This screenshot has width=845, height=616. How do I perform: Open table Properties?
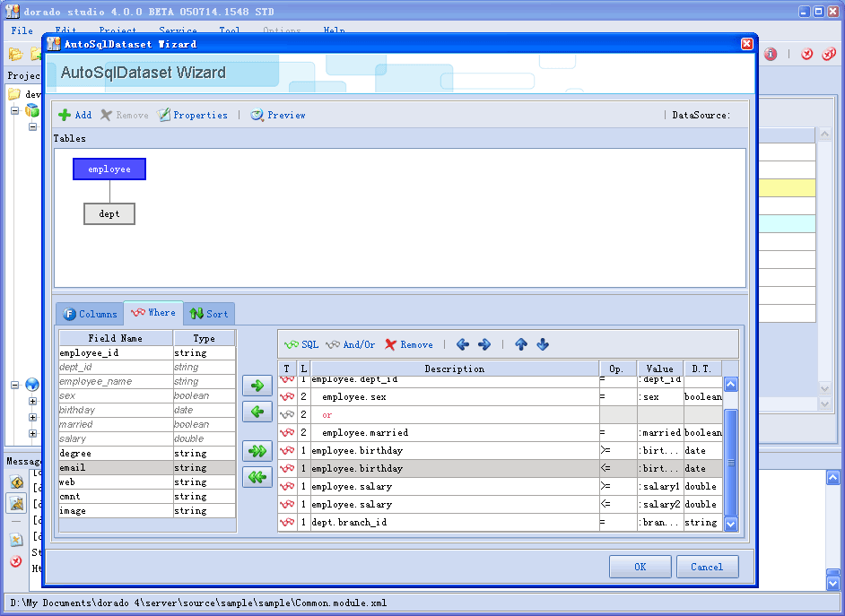[x=192, y=116]
